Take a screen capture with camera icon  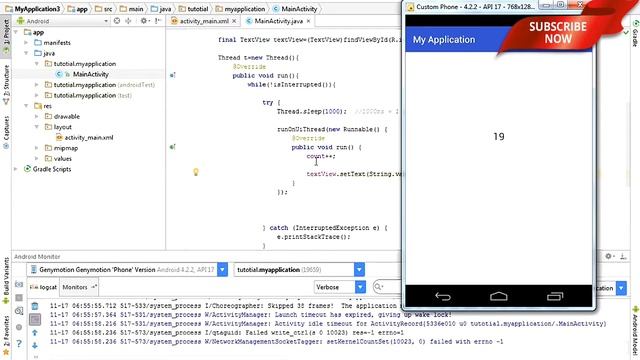click(19, 284)
